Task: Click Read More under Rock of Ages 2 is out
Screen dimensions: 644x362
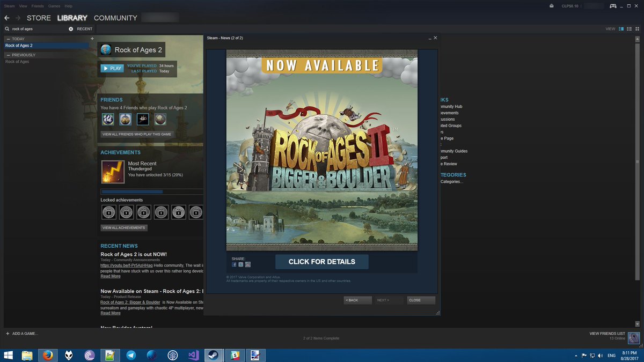Action: [111, 276]
